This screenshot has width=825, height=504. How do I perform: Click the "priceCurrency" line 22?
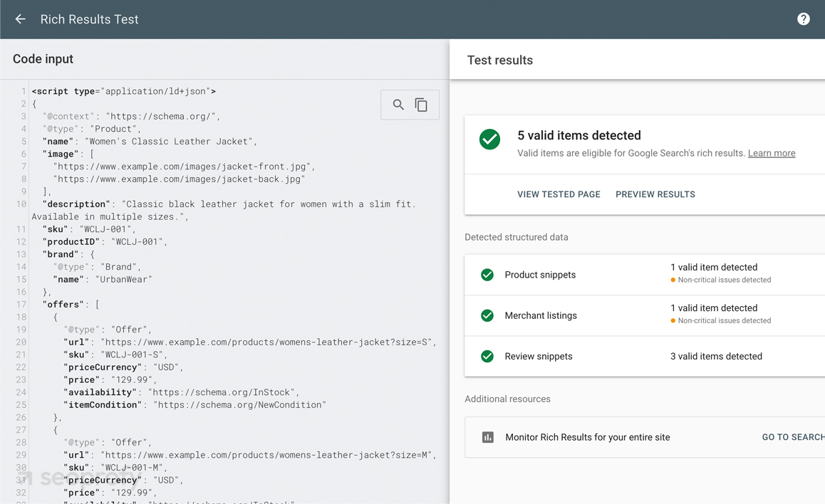(x=123, y=367)
